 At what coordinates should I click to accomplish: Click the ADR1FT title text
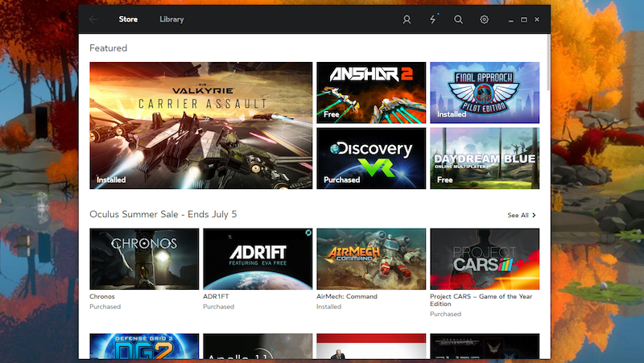pos(216,296)
